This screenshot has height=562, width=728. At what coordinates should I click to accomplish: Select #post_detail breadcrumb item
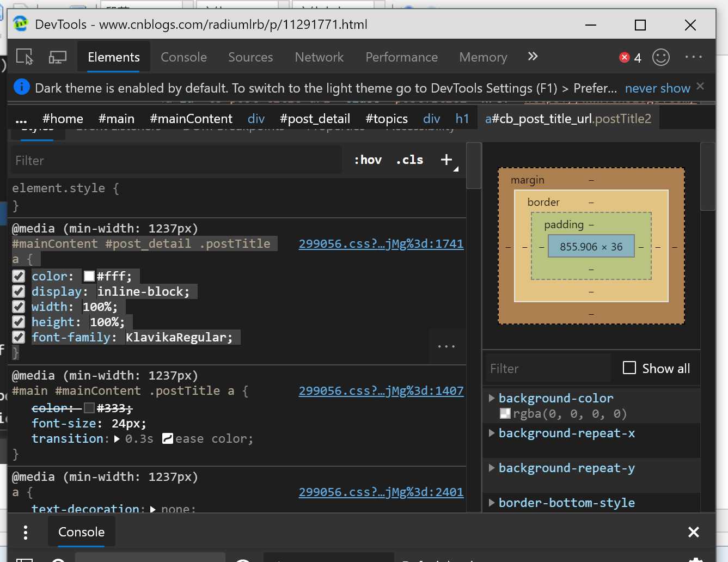coord(315,119)
